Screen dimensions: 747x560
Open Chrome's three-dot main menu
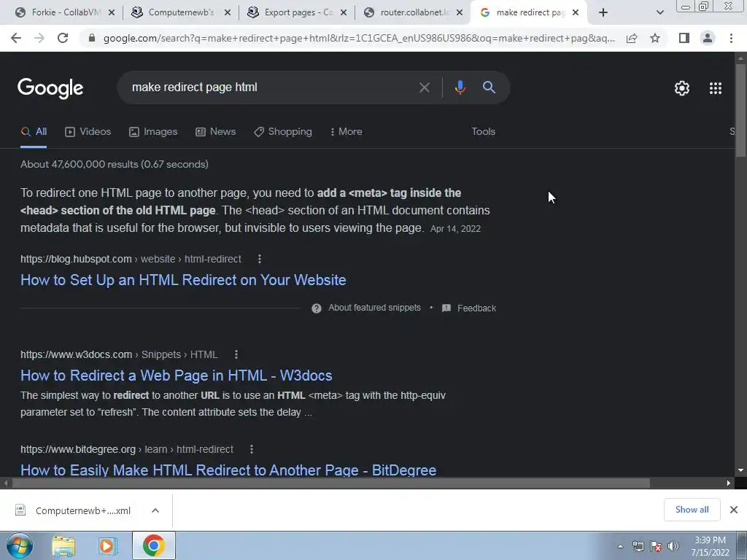pos(731,38)
